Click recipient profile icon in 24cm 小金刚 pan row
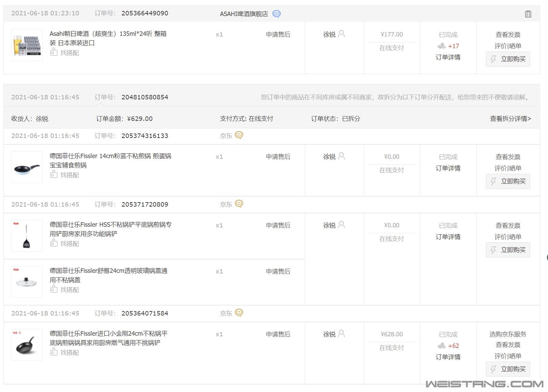The image size is (548, 392). [341, 334]
